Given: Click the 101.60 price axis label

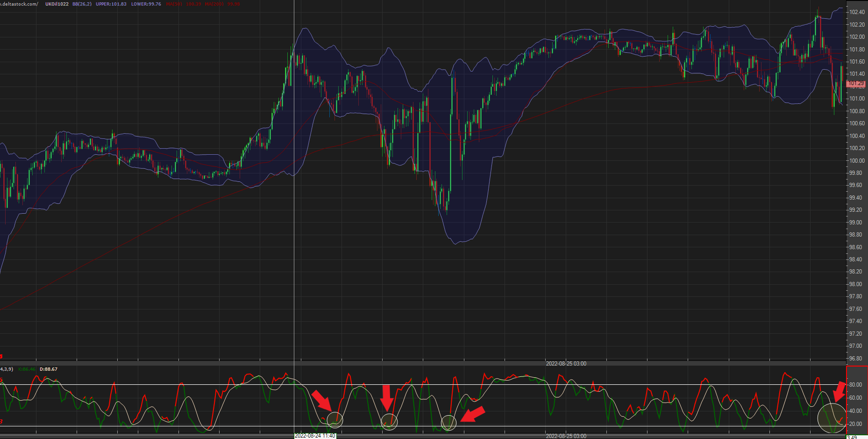Looking at the screenshot, I should tap(857, 62).
